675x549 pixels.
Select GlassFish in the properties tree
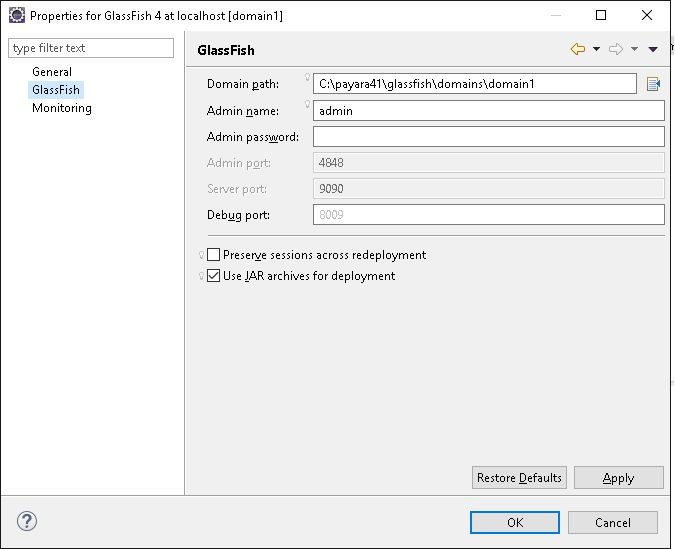click(x=56, y=90)
